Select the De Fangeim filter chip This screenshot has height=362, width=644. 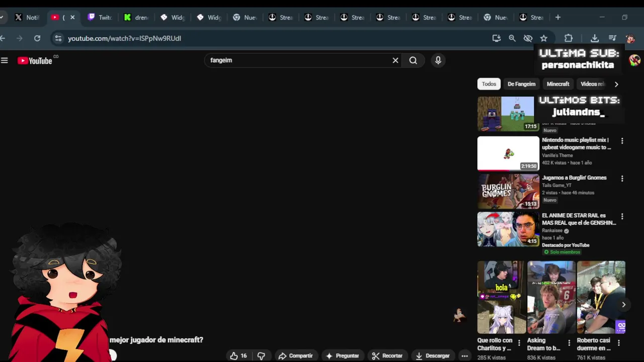click(521, 84)
